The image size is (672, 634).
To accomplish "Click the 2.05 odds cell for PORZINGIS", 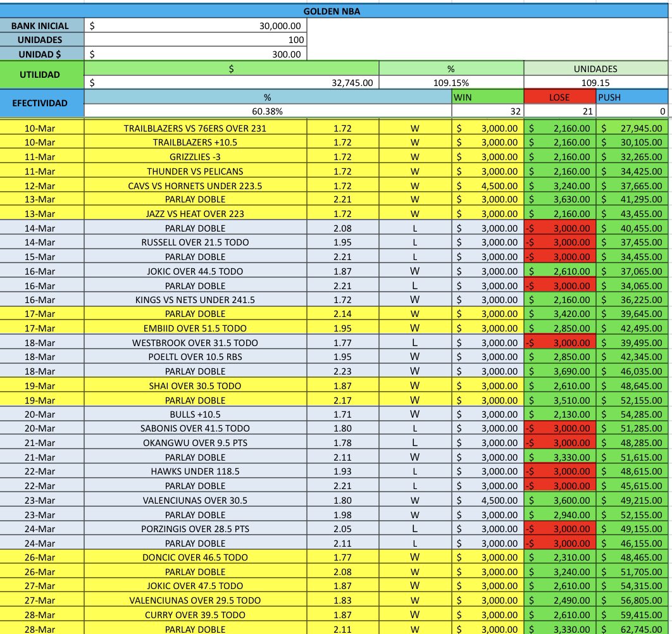I will [342, 528].
